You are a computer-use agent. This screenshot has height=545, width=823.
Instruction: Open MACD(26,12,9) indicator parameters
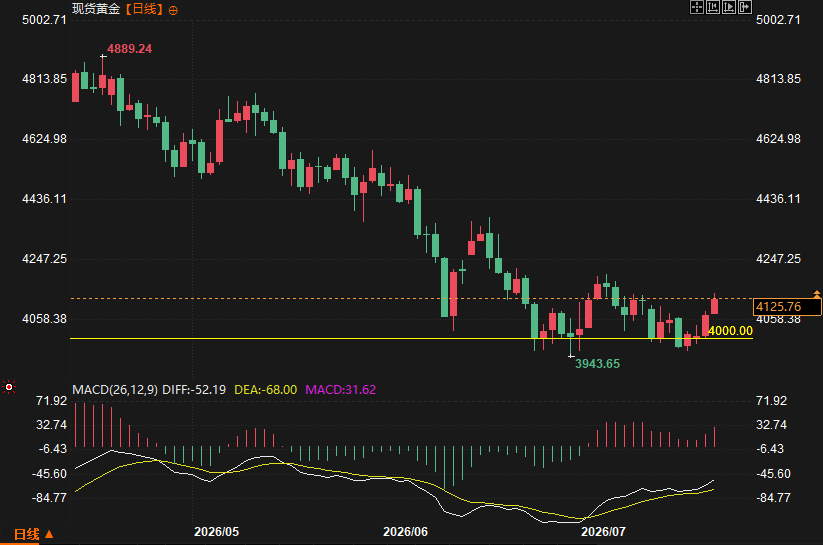click(x=114, y=390)
